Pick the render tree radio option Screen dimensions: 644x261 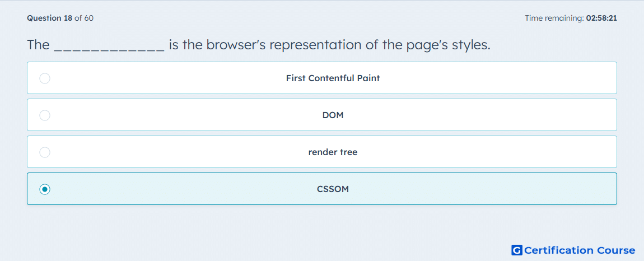coord(45,152)
